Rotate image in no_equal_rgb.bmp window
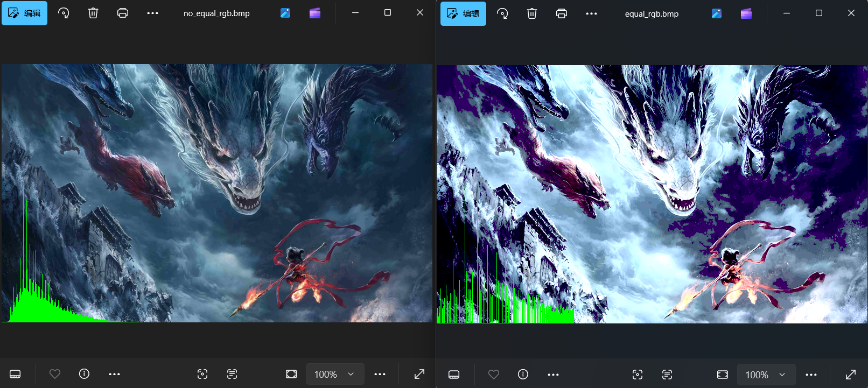868x388 pixels. point(64,13)
